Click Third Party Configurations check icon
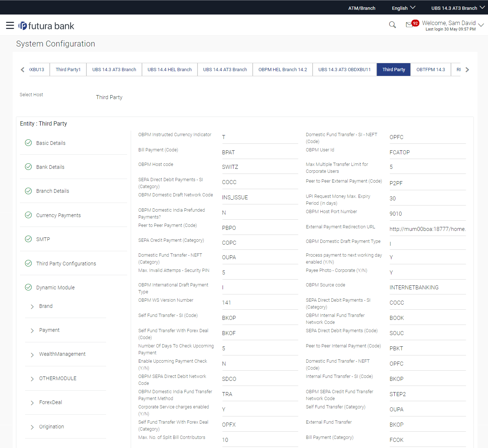Image resolution: width=488 pixels, height=448 pixels. tap(28, 263)
